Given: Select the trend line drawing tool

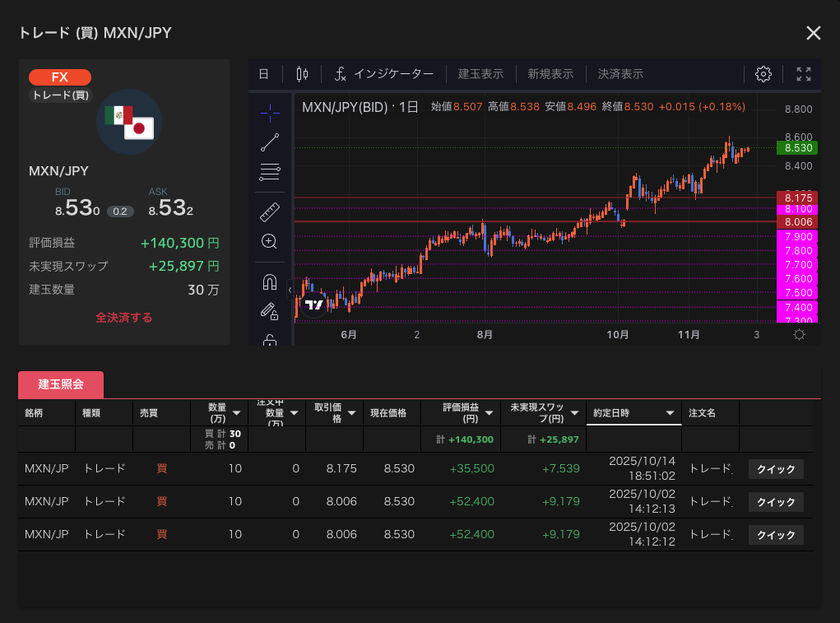Looking at the screenshot, I should pyautogui.click(x=270, y=142).
